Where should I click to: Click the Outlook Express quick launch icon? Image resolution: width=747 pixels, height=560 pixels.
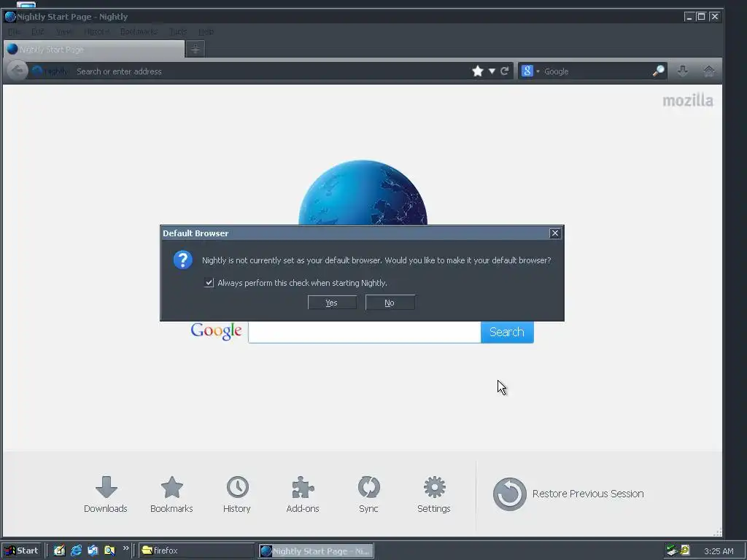(x=93, y=551)
